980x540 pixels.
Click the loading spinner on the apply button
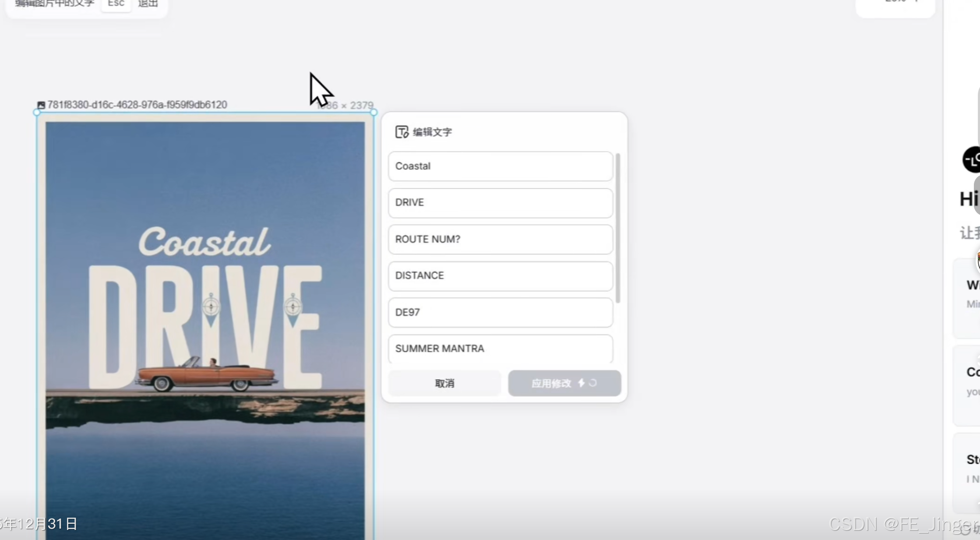coord(593,383)
